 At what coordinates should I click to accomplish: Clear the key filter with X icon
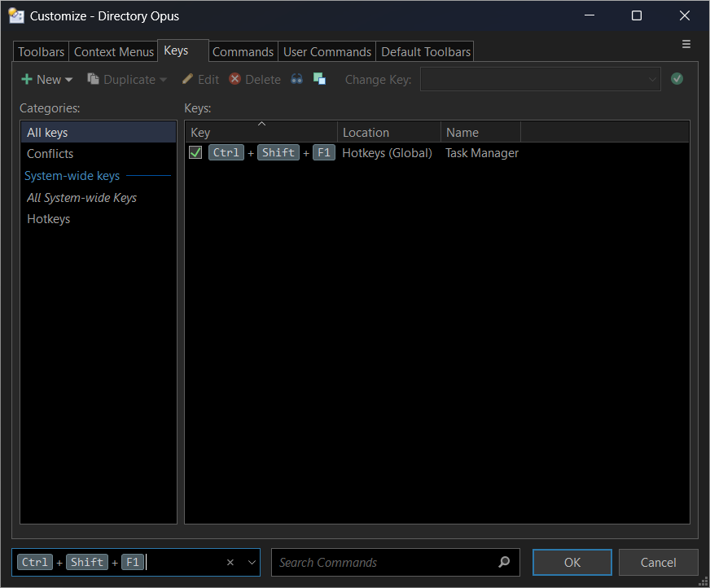[230, 562]
